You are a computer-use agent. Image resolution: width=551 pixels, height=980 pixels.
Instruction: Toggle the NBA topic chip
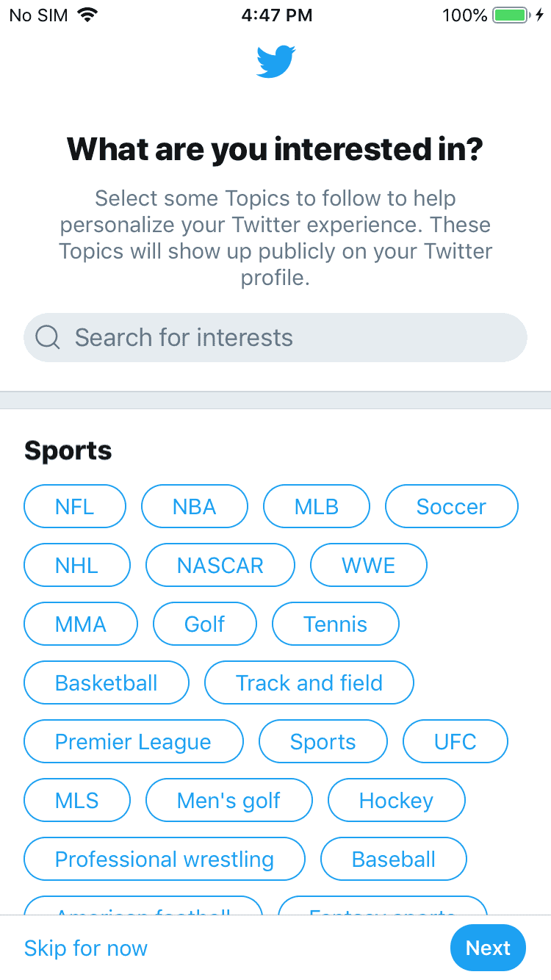point(195,506)
